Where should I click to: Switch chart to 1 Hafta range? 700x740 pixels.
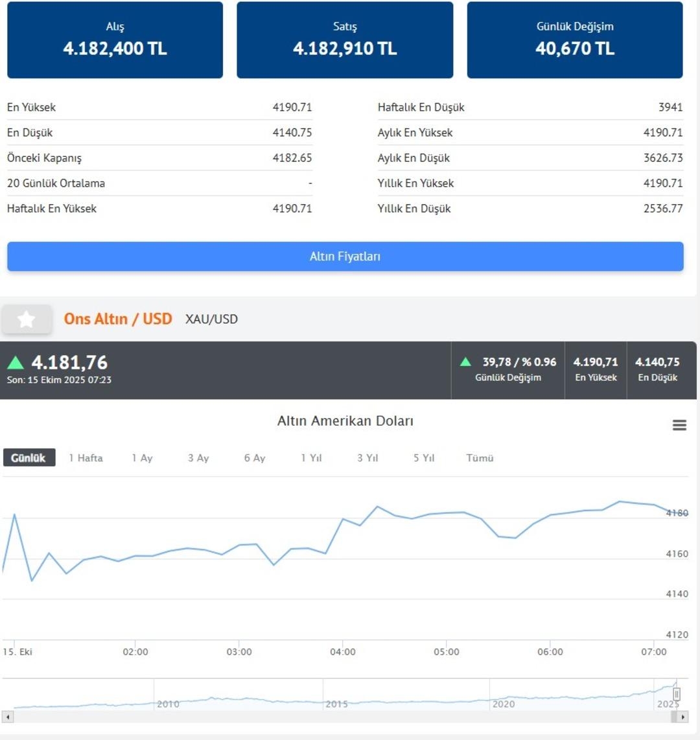pos(86,457)
